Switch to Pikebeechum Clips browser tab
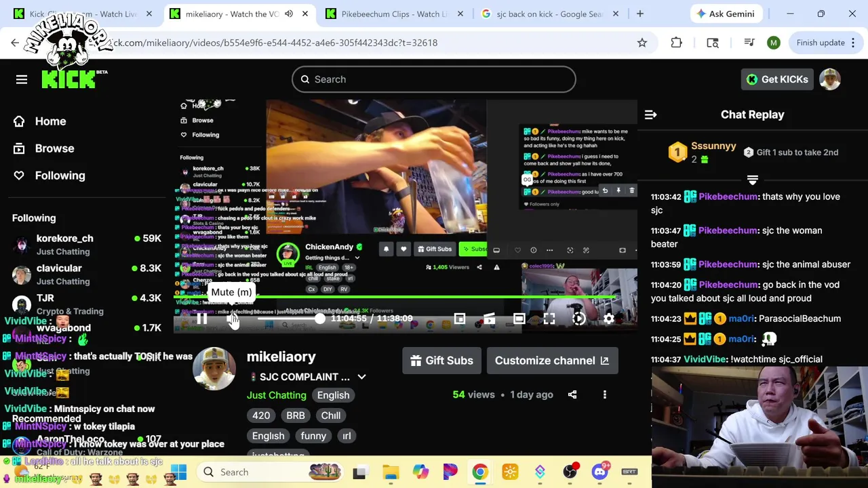 click(393, 14)
